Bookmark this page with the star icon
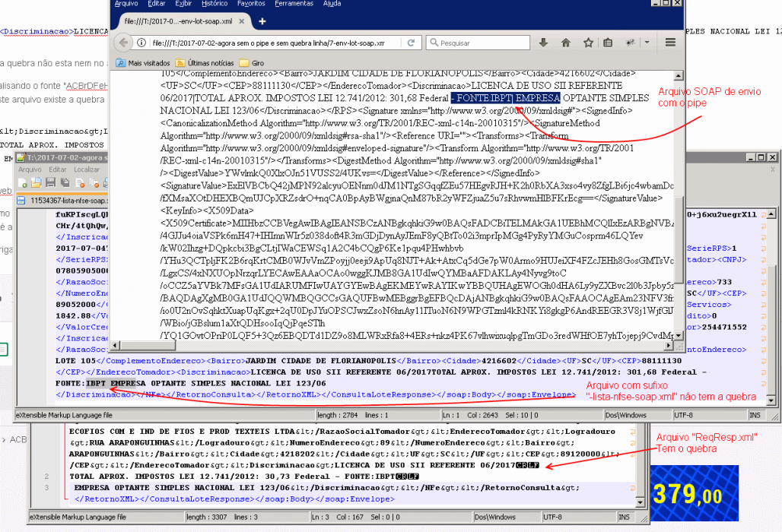 coord(589,43)
